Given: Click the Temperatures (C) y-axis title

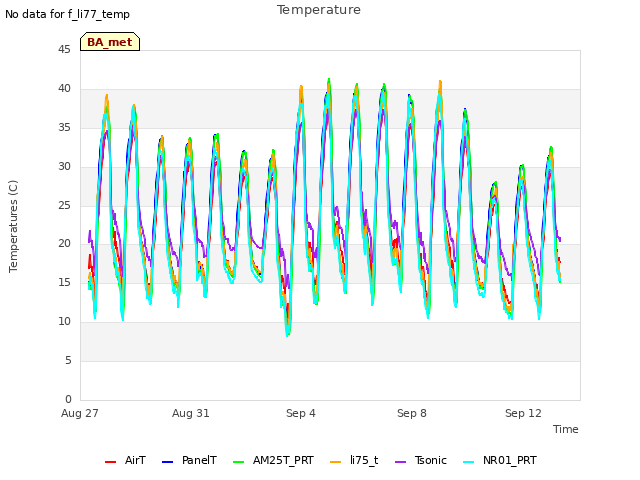Looking at the screenshot, I should click(13, 226).
